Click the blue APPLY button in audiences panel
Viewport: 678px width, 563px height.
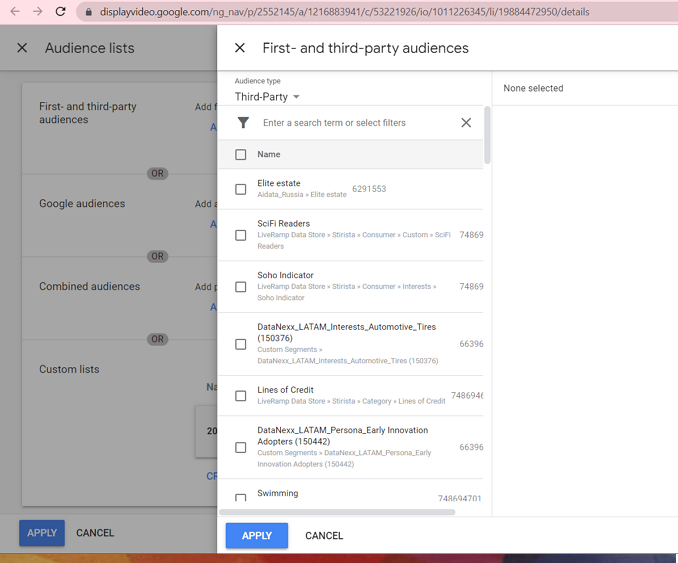pos(257,536)
